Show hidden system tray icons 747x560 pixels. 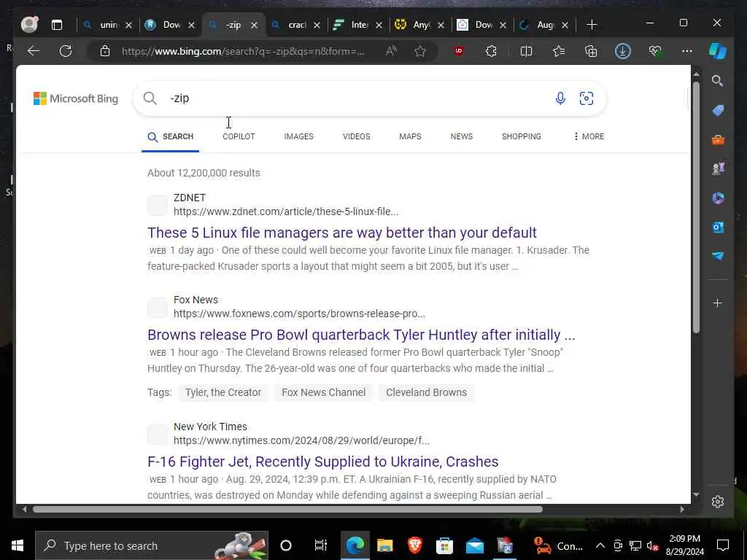tap(600, 545)
